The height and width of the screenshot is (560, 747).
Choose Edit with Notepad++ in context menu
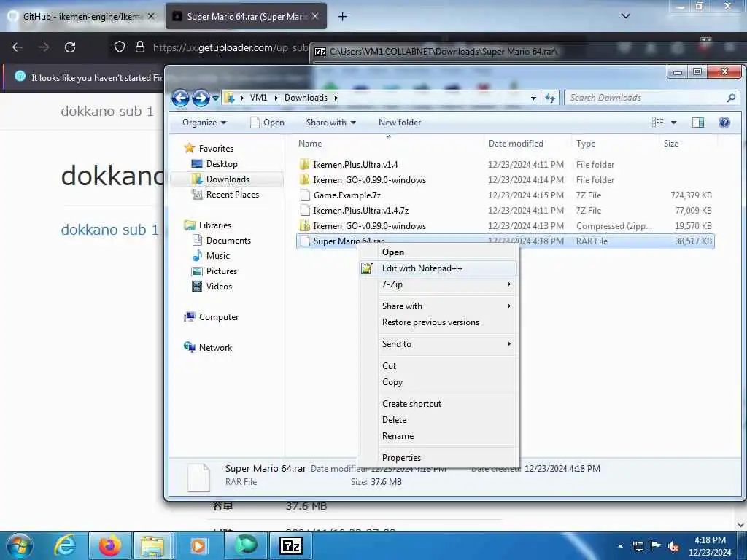[x=438, y=268]
